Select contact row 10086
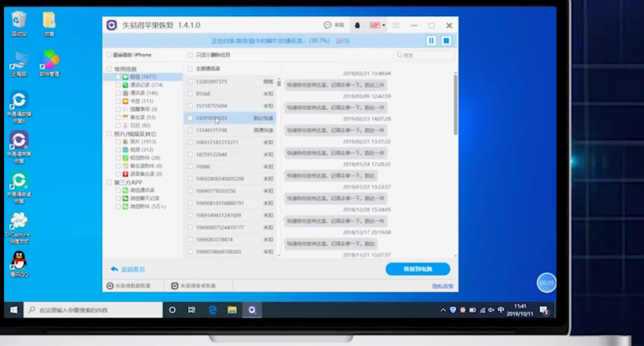Screen dimensions: 644x346 pos(229,167)
